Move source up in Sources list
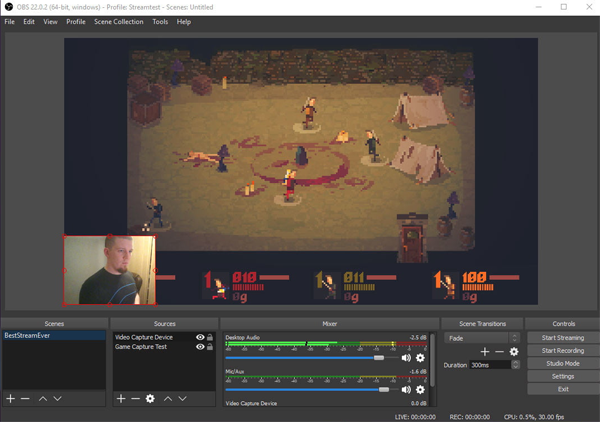Image resolution: width=600 pixels, height=422 pixels. point(168,399)
